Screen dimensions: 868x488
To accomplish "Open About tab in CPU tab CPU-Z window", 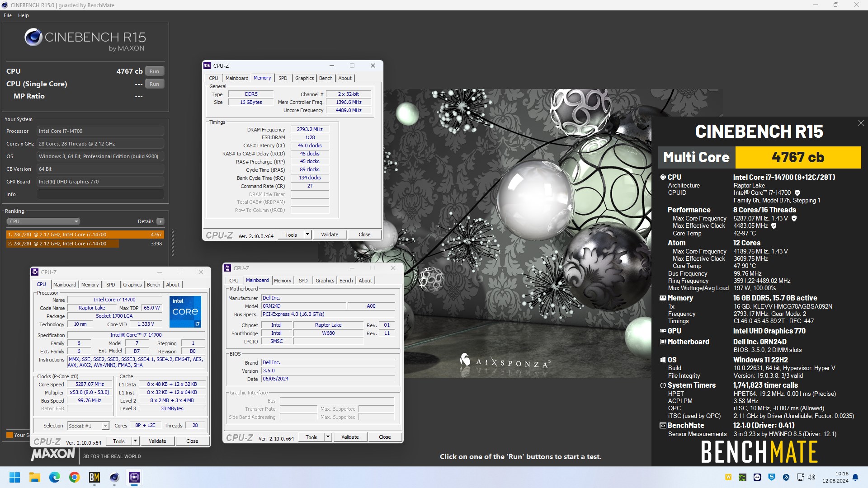I will [x=173, y=285].
